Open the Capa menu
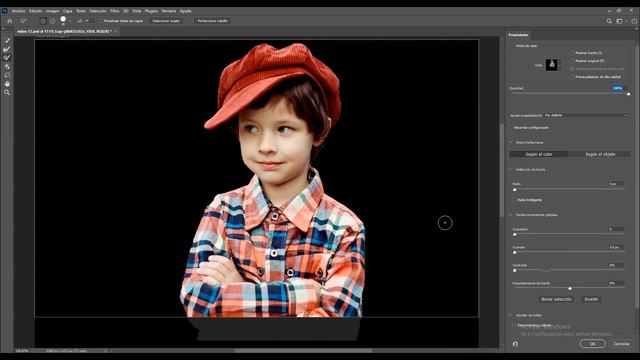This screenshot has width=640, height=360. coord(68,11)
